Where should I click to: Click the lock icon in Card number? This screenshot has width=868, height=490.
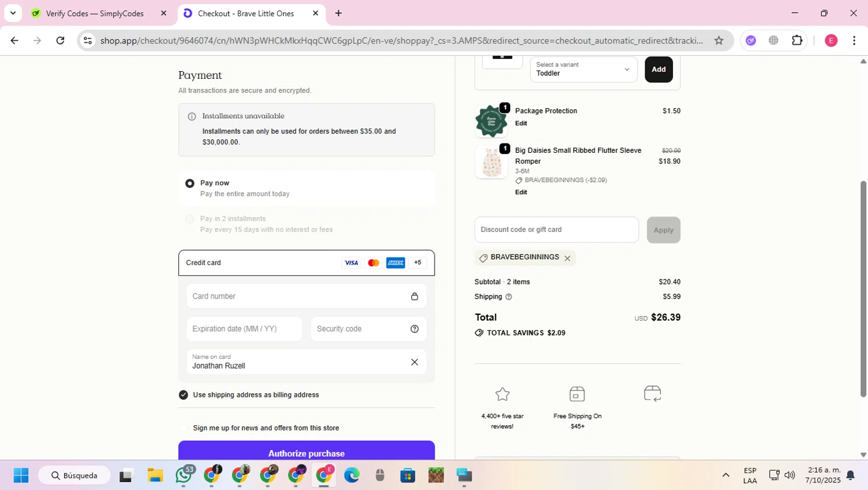(414, 296)
